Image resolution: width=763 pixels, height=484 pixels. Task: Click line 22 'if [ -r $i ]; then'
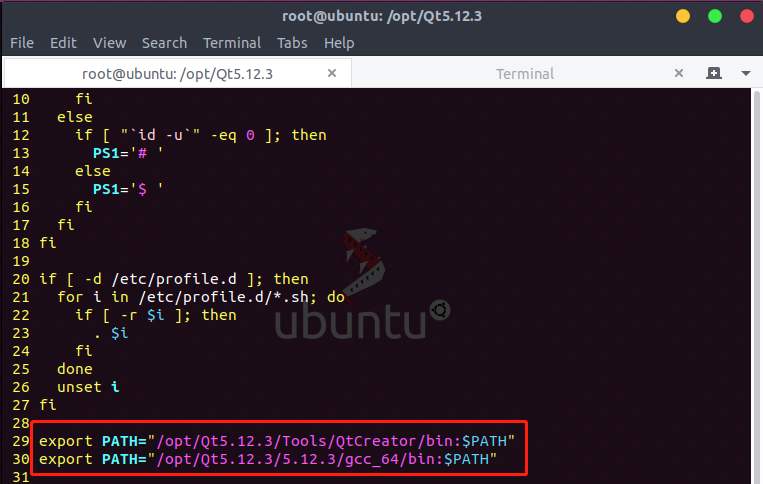click(x=156, y=315)
